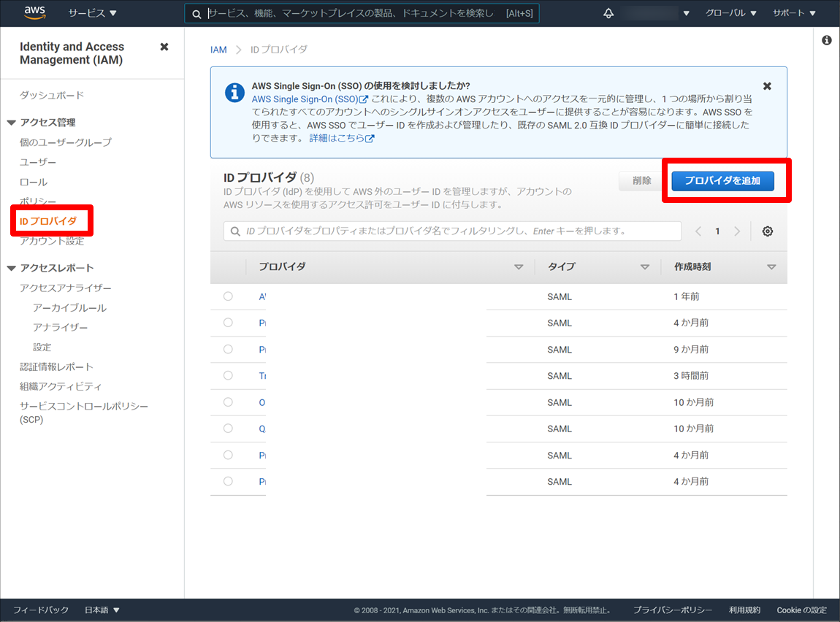Collapse the アクセスレポート section
The width and height of the screenshot is (840, 622).
pos(11,268)
